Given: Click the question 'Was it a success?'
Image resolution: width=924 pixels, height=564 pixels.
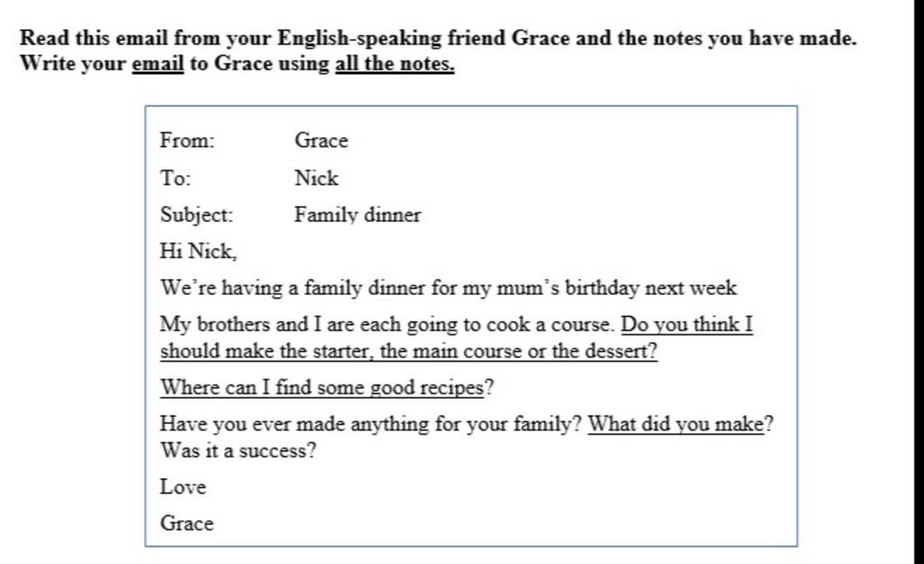Looking at the screenshot, I should point(238,451).
